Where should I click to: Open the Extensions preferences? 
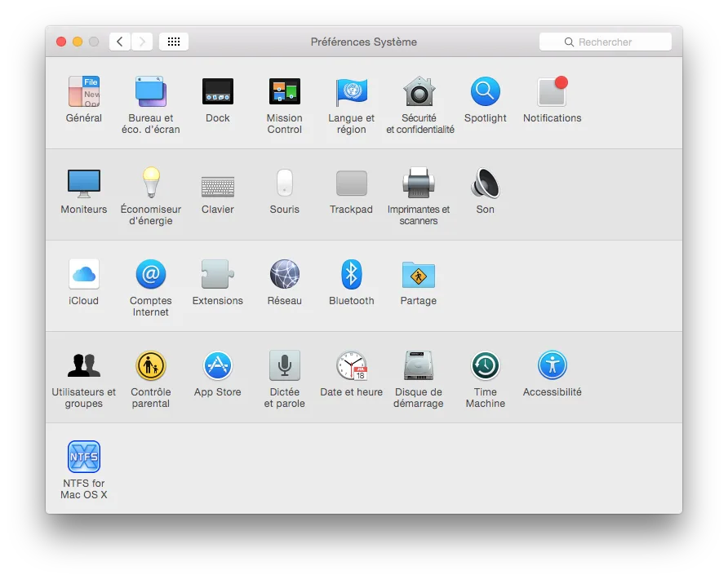click(218, 274)
